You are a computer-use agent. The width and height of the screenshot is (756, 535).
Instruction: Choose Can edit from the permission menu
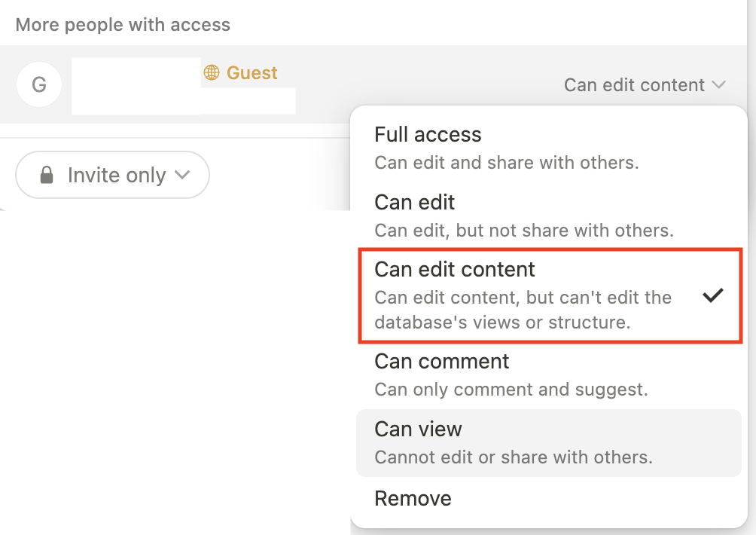(415, 202)
